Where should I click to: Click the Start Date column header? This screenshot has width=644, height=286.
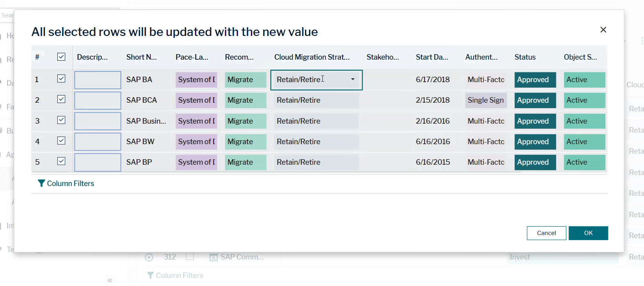coord(432,57)
